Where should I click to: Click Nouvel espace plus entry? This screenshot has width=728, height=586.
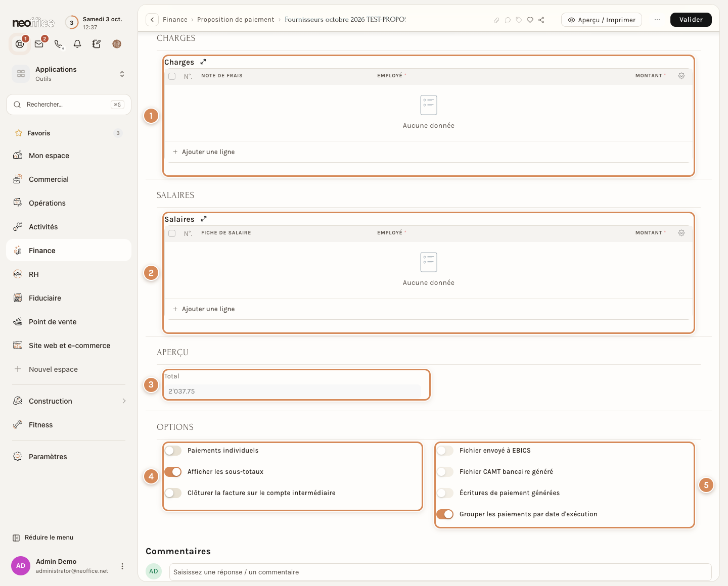point(69,369)
